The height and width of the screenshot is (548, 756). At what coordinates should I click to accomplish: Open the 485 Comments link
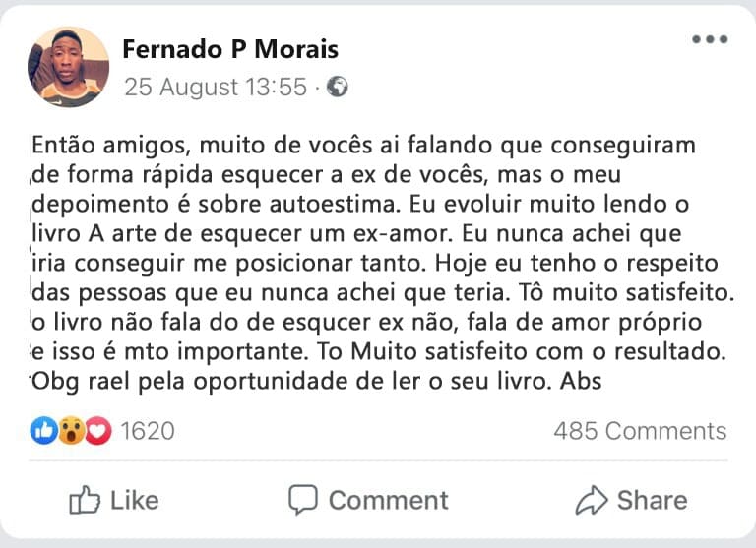[640, 430]
